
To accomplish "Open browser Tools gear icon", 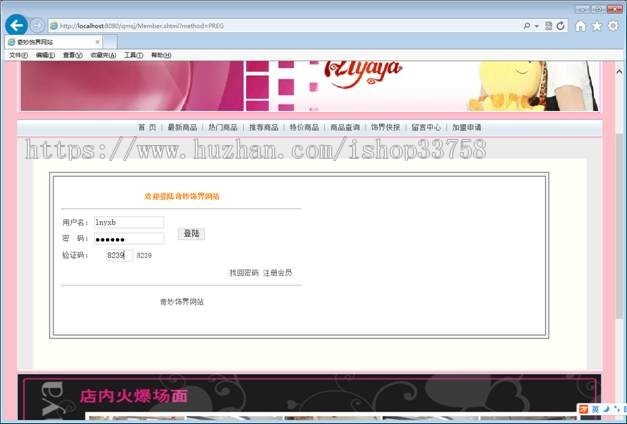I will click(x=613, y=26).
